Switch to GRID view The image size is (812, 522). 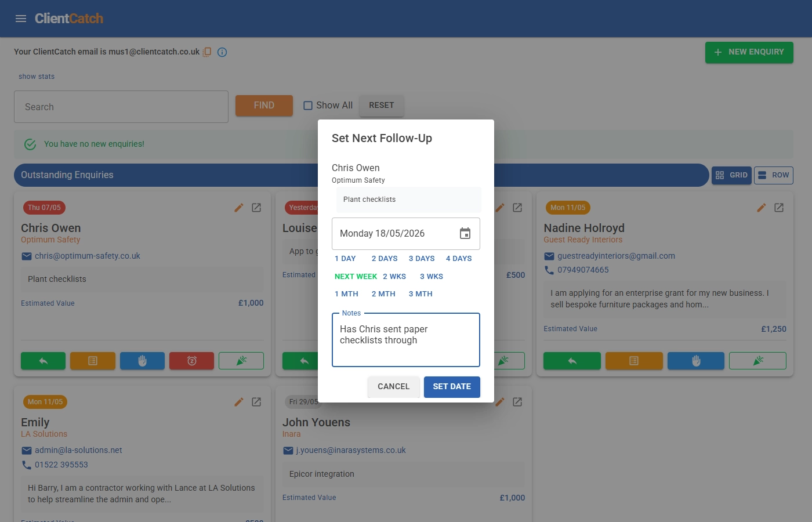(731, 175)
